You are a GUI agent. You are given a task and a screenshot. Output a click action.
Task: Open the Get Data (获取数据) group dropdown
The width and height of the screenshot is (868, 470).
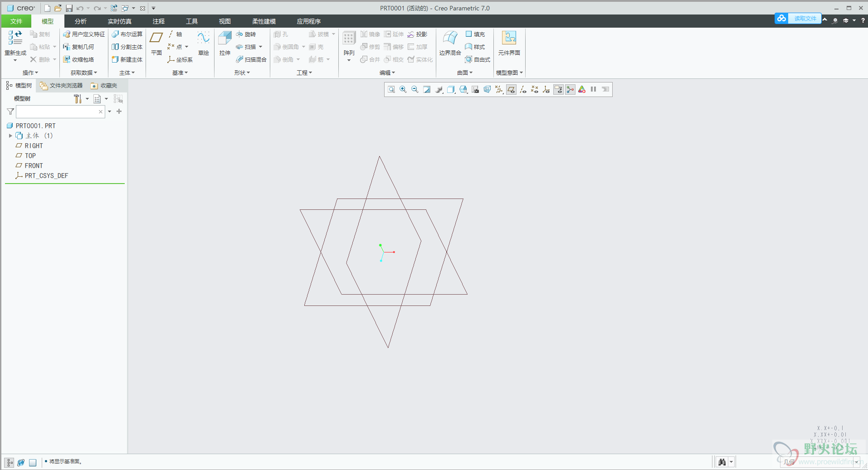[x=84, y=73]
